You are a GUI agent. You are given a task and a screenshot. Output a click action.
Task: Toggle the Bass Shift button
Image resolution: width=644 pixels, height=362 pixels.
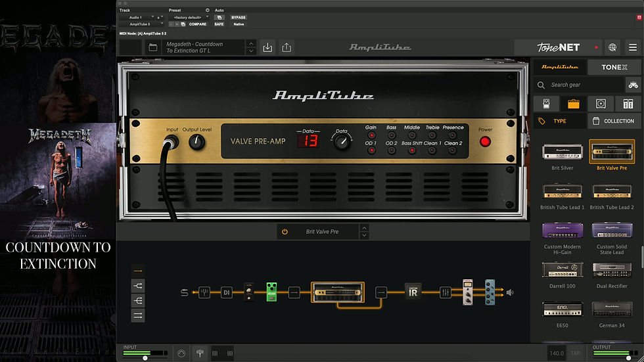pos(411,150)
